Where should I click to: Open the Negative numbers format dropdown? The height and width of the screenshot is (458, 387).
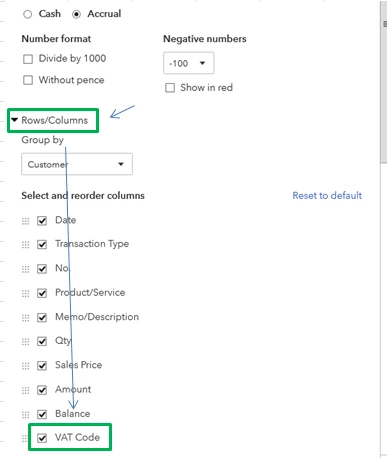[x=189, y=63]
